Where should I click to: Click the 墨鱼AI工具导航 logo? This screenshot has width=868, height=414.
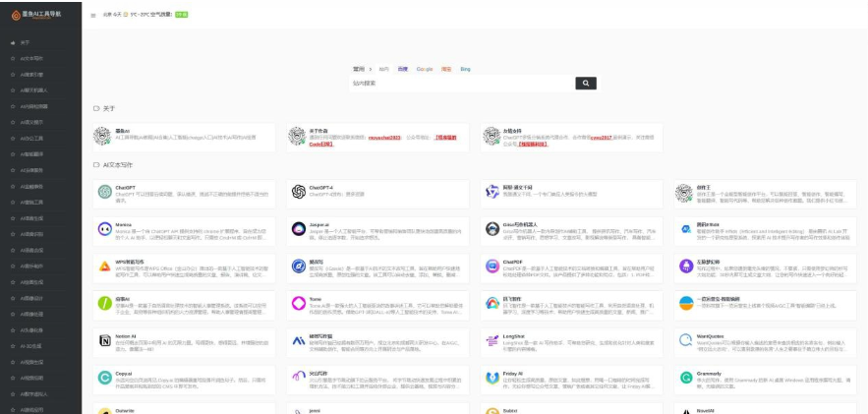[x=36, y=15]
